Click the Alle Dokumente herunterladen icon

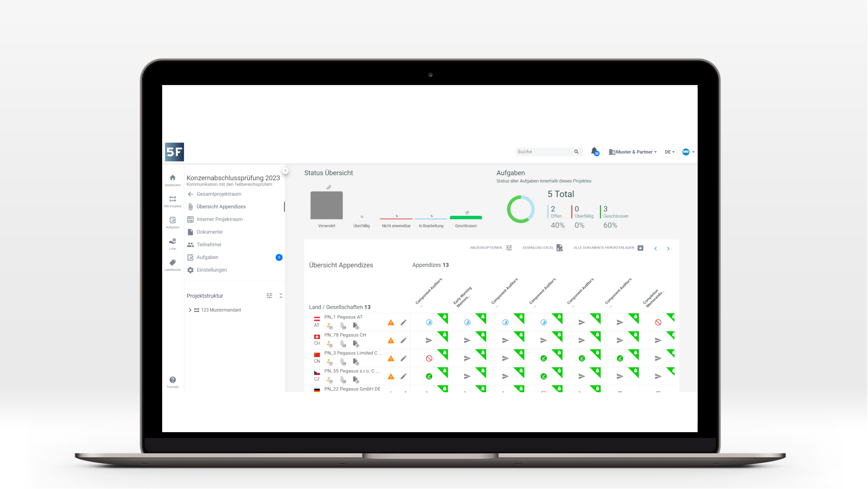coord(640,248)
